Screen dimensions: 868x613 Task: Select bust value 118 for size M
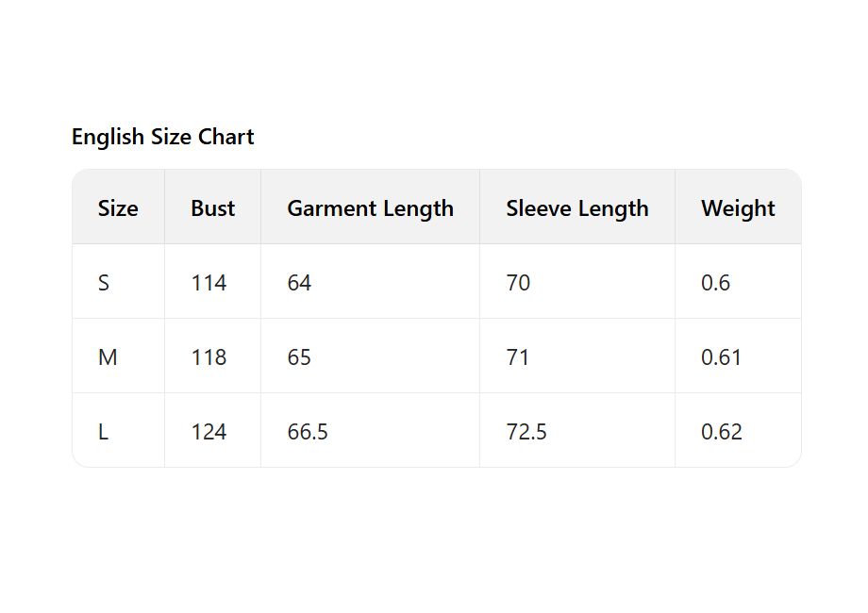(209, 357)
